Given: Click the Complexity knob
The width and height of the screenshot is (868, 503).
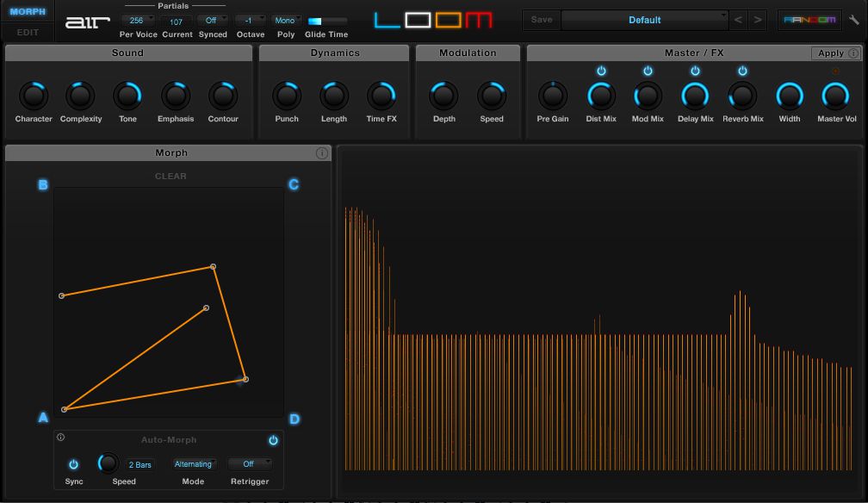Looking at the screenshot, I should tap(80, 96).
